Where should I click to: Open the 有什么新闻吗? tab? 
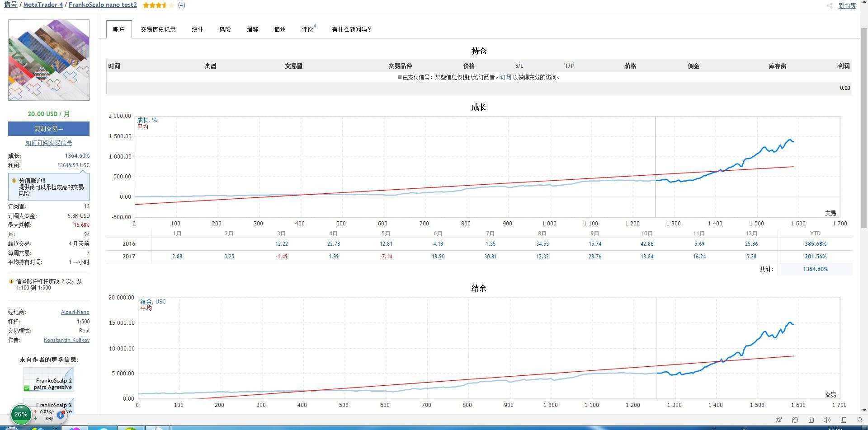[351, 29]
